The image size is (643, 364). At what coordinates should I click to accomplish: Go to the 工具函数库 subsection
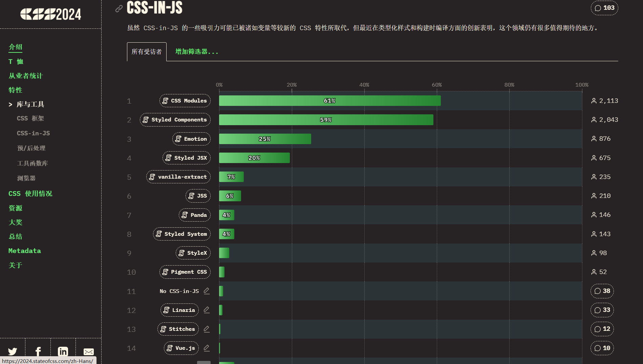point(33,163)
